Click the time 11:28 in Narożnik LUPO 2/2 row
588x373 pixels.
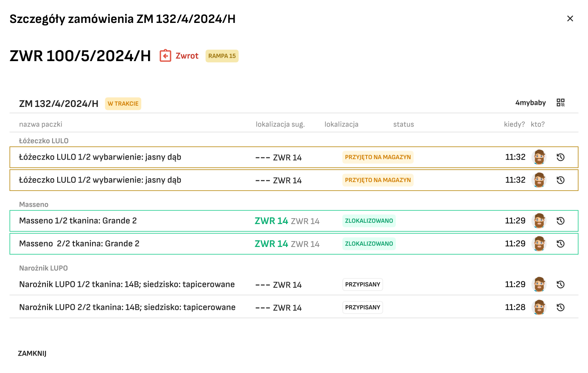click(515, 307)
